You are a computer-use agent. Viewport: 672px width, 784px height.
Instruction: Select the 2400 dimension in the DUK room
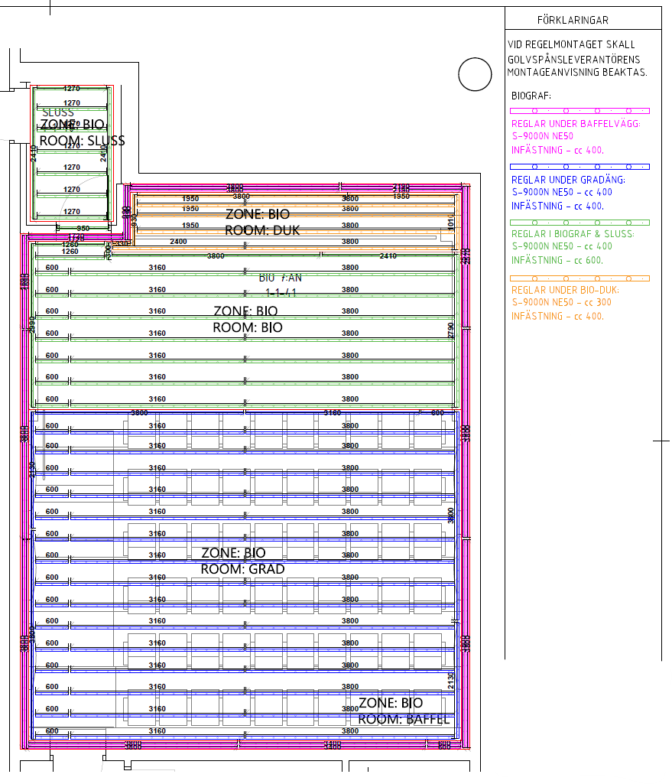tap(178, 242)
